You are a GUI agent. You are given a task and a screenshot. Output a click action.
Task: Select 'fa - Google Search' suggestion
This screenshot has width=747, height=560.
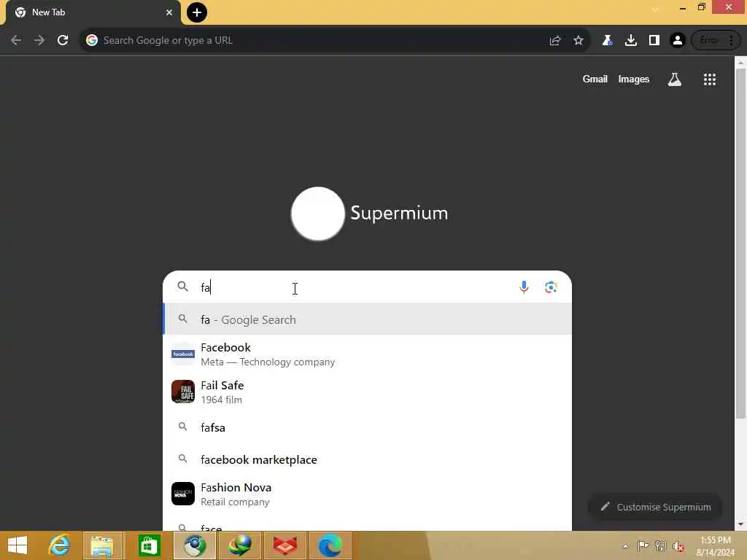click(368, 319)
